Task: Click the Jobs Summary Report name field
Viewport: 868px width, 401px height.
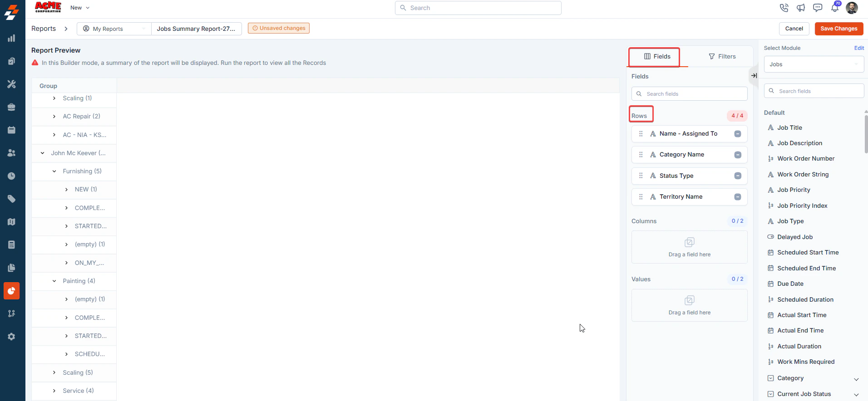Action: coord(197,29)
